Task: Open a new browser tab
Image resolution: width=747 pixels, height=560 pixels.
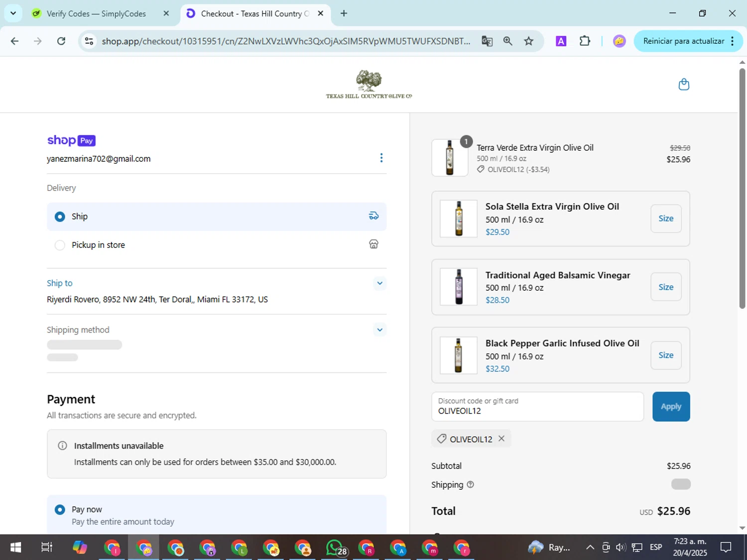Action: click(344, 13)
